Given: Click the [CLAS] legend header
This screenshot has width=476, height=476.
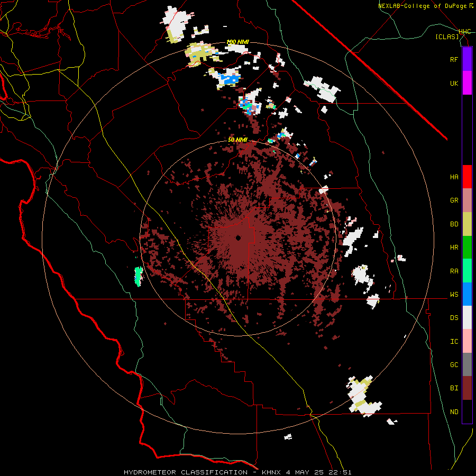Looking at the screenshot, I should (447, 36).
